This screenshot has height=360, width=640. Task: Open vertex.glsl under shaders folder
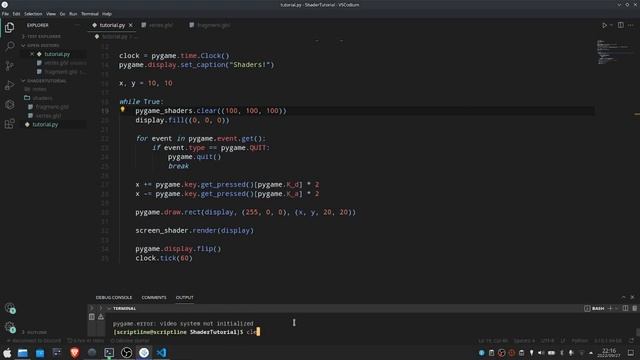[x=53, y=116]
